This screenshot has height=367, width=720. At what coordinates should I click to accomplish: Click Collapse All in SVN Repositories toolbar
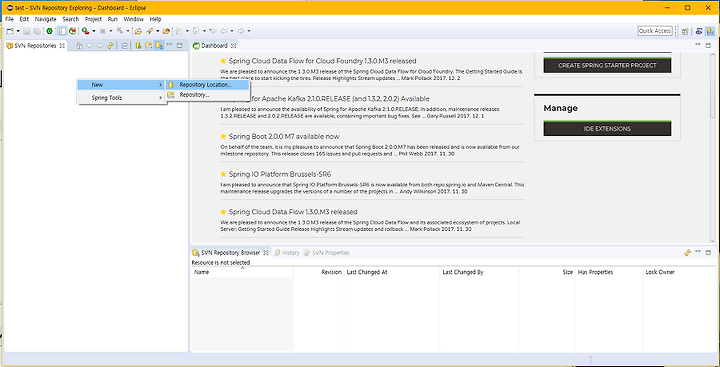pyautogui.click(x=124, y=45)
